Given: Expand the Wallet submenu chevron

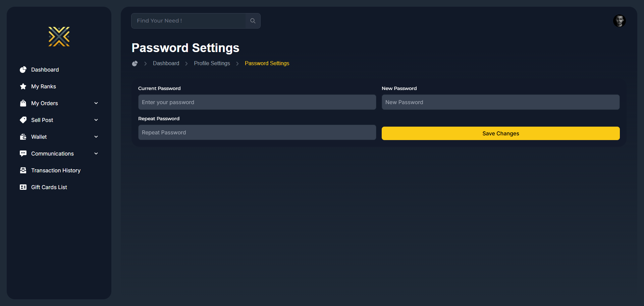Looking at the screenshot, I should pyautogui.click(x=96, y=137).
